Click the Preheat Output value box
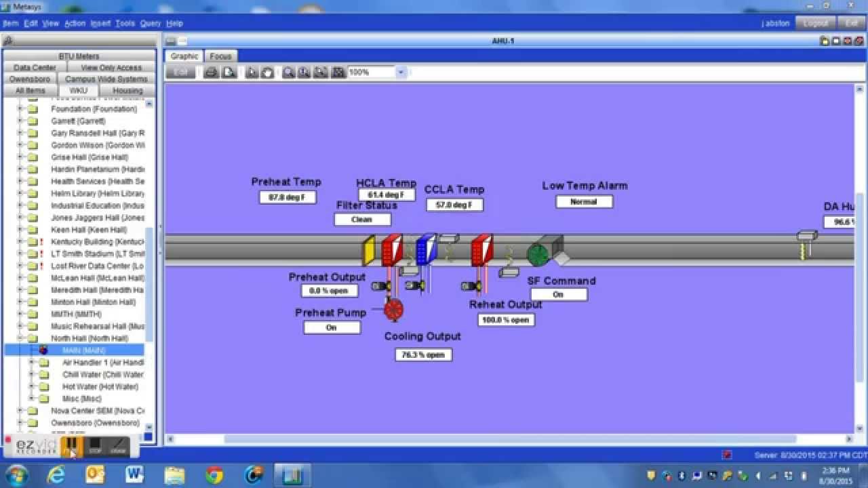 click(330, 291)
